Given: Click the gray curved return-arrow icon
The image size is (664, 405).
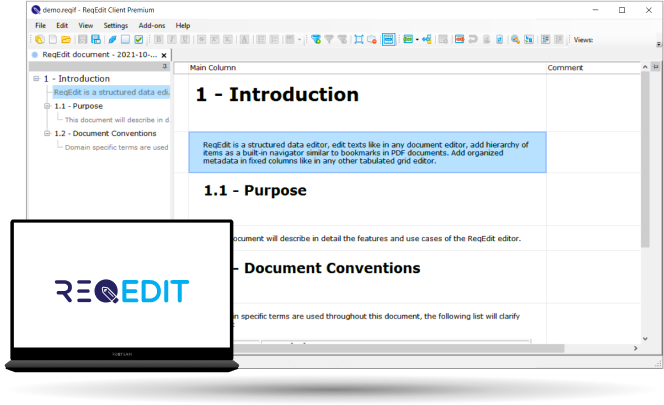Looking at the screenshot, I should tap(473, 39).
